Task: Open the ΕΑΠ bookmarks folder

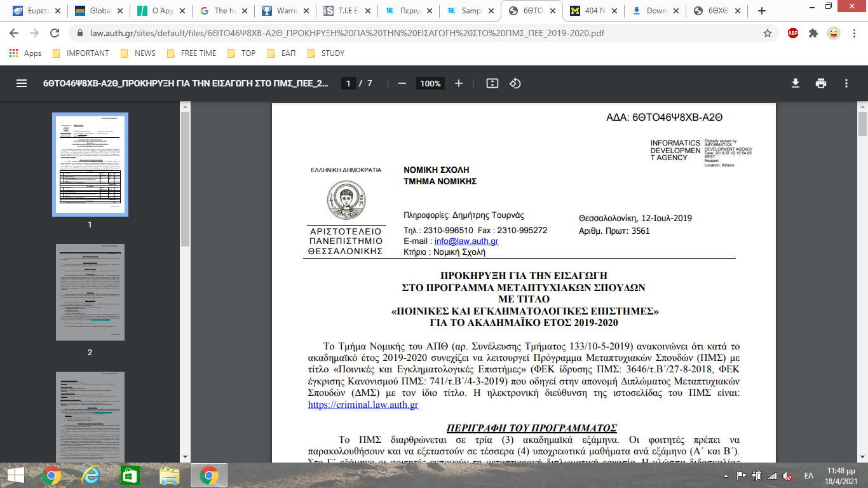Action: pyautogui.click(x=281, y=53)
